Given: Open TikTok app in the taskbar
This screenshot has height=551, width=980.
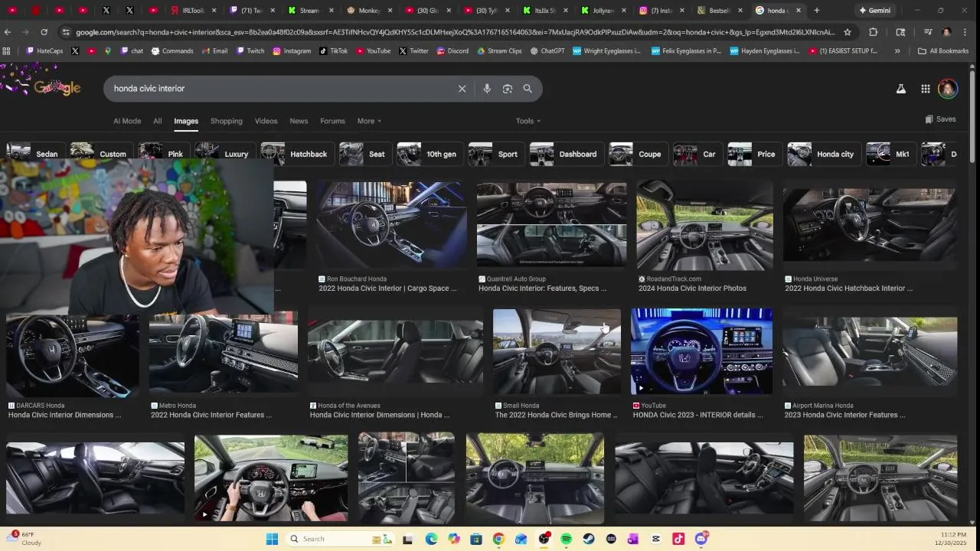Looking at the screenshot, I should [678, 539].
